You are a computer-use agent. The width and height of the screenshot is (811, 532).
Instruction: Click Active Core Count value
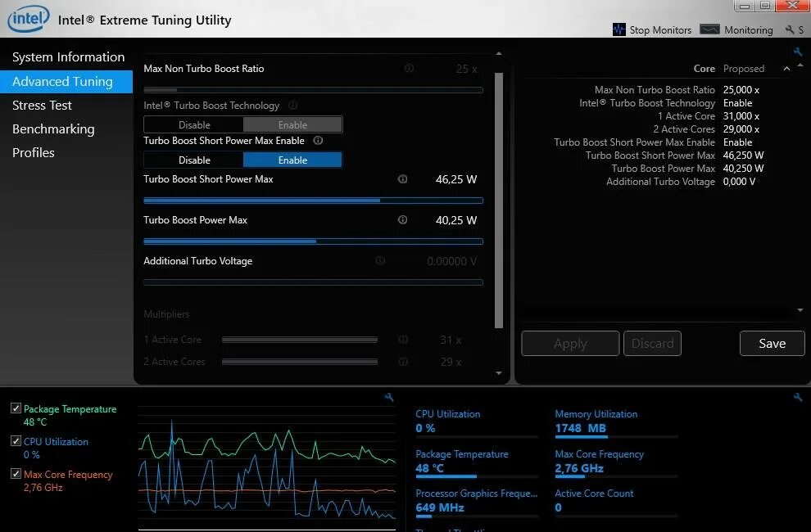(x=558, y=507)
